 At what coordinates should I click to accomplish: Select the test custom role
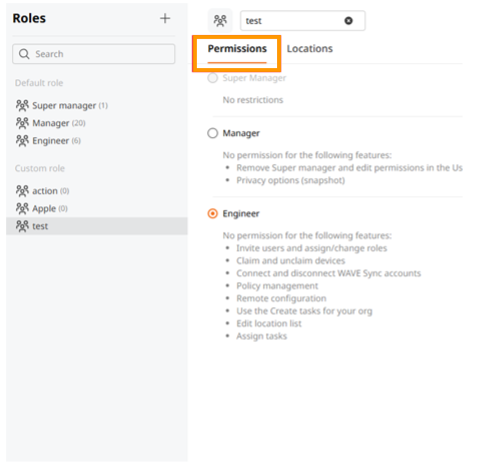pyautogui.click(x=97, y=226)
